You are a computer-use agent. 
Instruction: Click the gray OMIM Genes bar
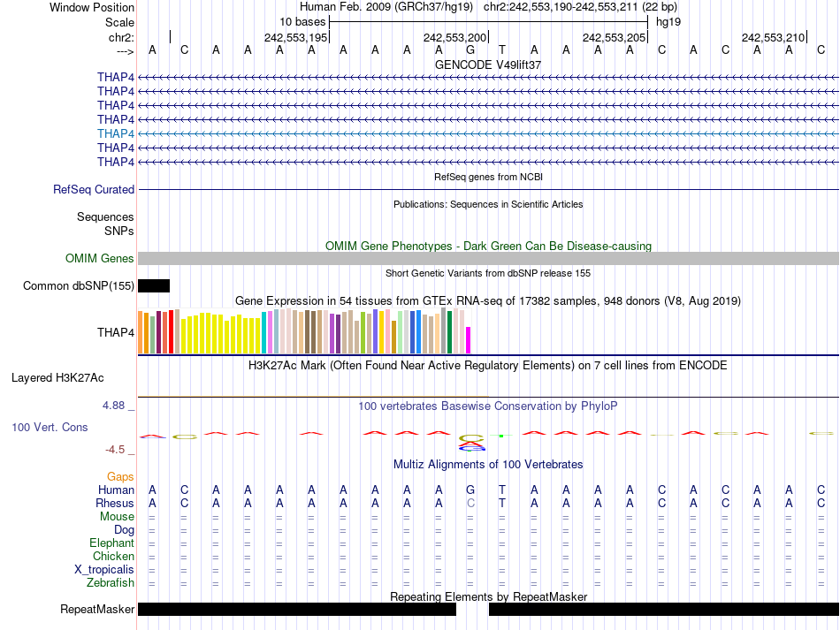pos(488,258)
